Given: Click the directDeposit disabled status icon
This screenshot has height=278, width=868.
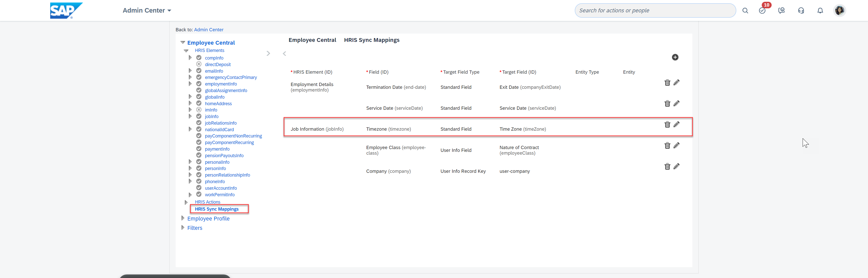Looking at the screenshot, I should (199, 64).
